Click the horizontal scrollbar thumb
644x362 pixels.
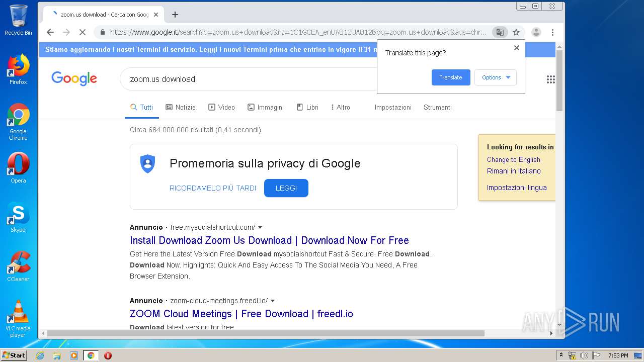266,333
